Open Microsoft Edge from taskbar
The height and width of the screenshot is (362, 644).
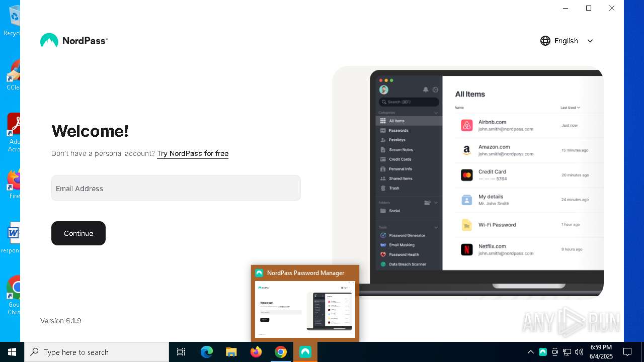pyautogui.click(x=207, y=352)
